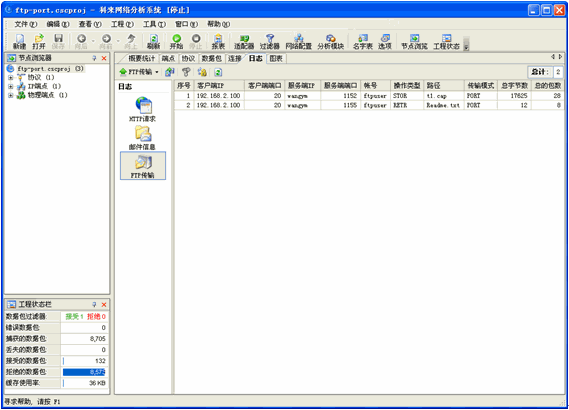Screen dimensions: 569x410
Task: Open the forward (向前) history dropdown arrow
Action: pos(118,42)
